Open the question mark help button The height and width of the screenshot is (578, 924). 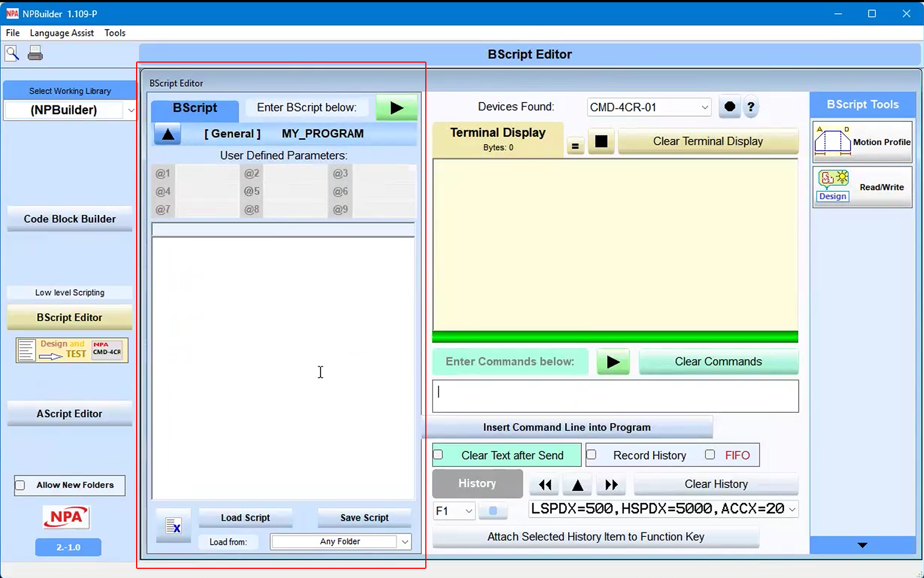[x=750, y=106]
